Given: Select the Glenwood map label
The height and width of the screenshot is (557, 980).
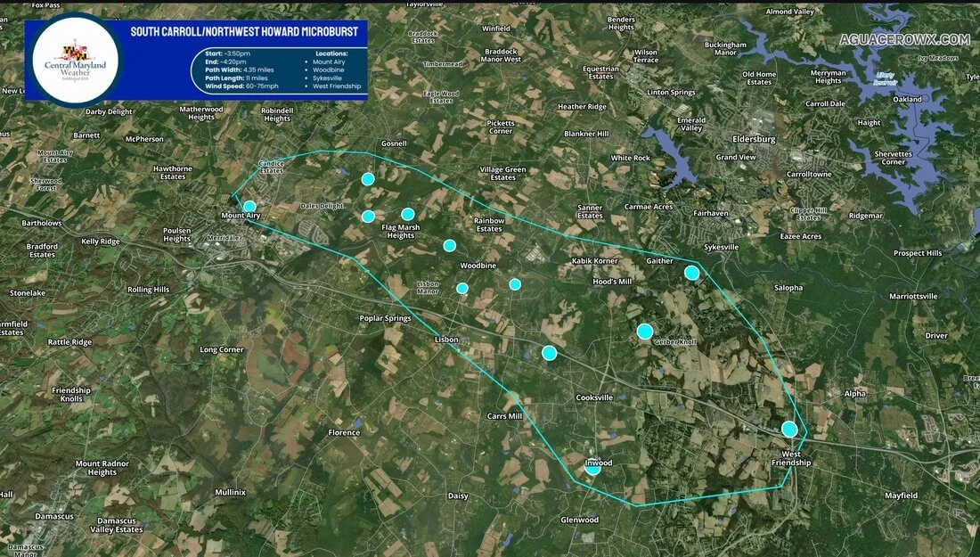Looking at the screenshot, I should [579, 520].
